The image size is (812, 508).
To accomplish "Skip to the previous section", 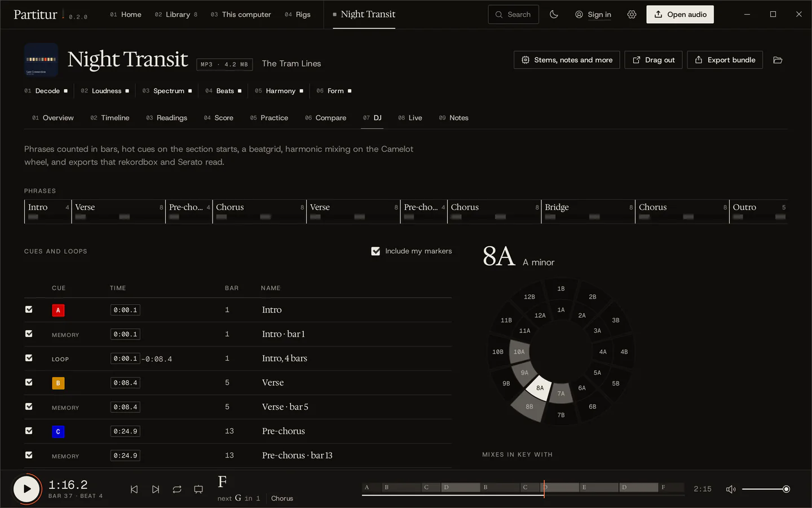I will click(134, 489).
